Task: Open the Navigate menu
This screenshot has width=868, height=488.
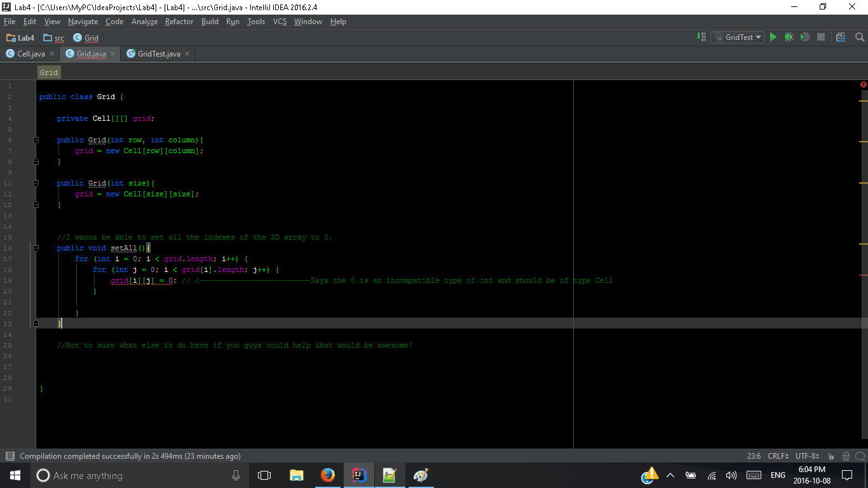Action: pos(83,22)
